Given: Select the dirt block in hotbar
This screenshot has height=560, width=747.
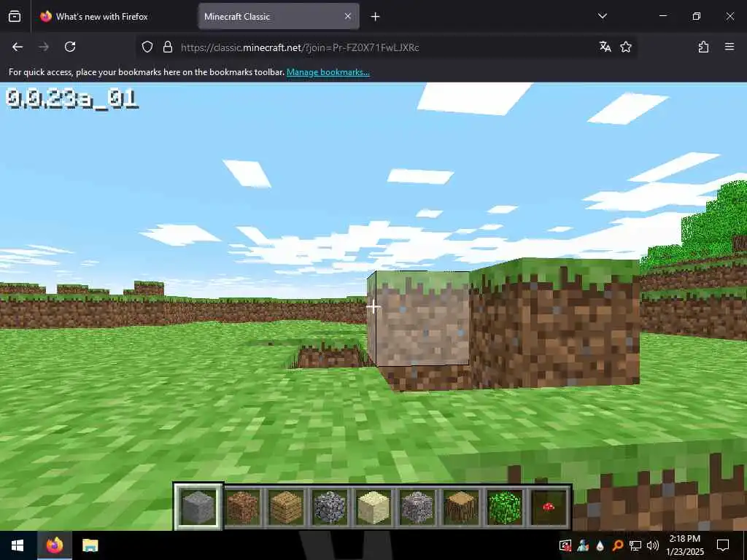Looking at the screenshot, I should pos(242,507).
